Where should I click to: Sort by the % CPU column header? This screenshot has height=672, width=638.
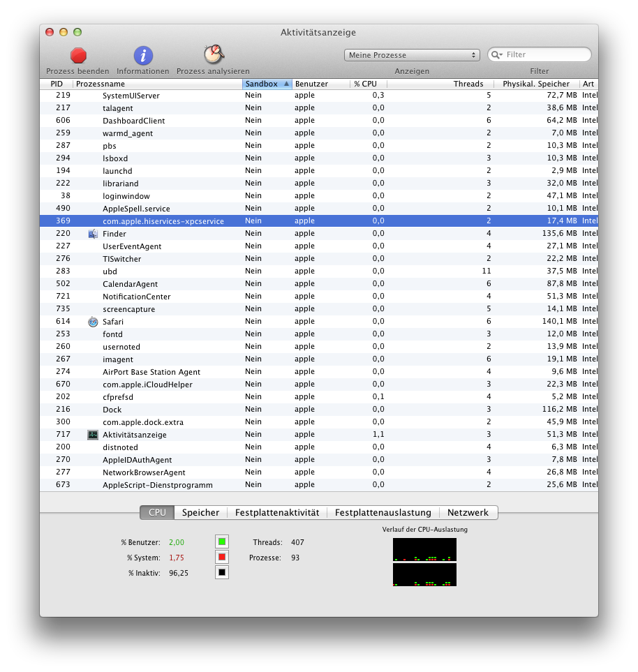coord(369,84)
